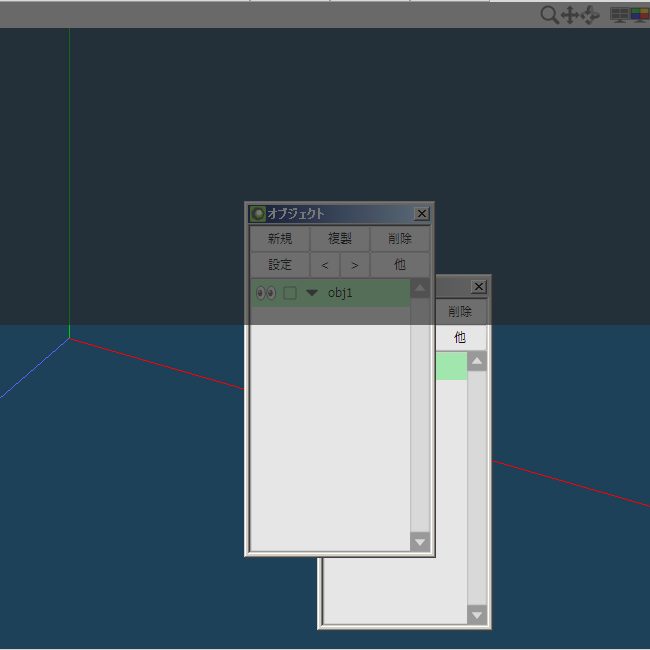Click scroll-up arrow in back panel
Screen dimensions: 650x650
pos(477,361)
